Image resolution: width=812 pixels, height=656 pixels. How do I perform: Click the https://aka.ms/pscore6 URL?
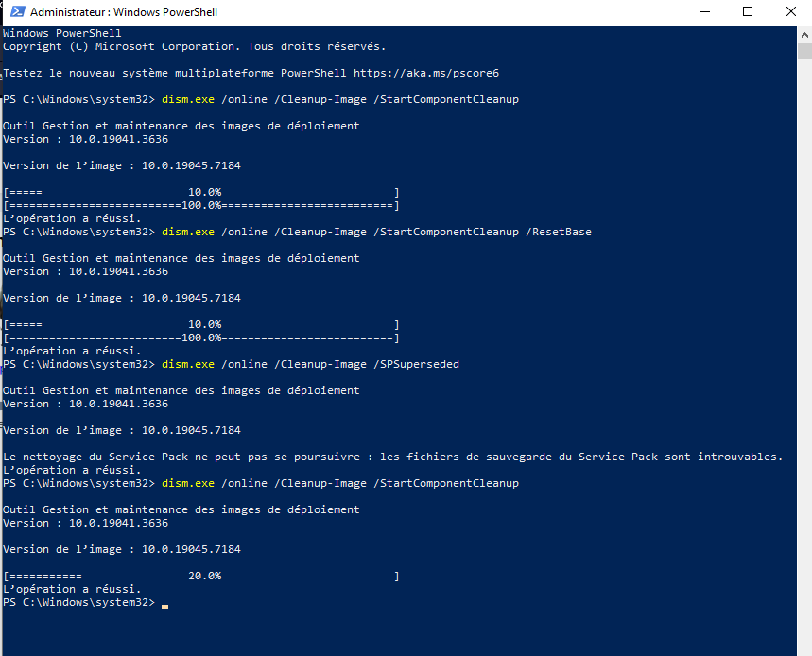click(426, 73)
